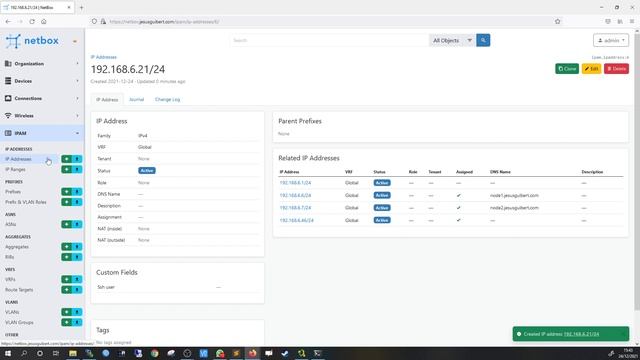This screenshot has width=640, height=360.
Task: Open Aggregates in sidebar
Action: [17, 247]
